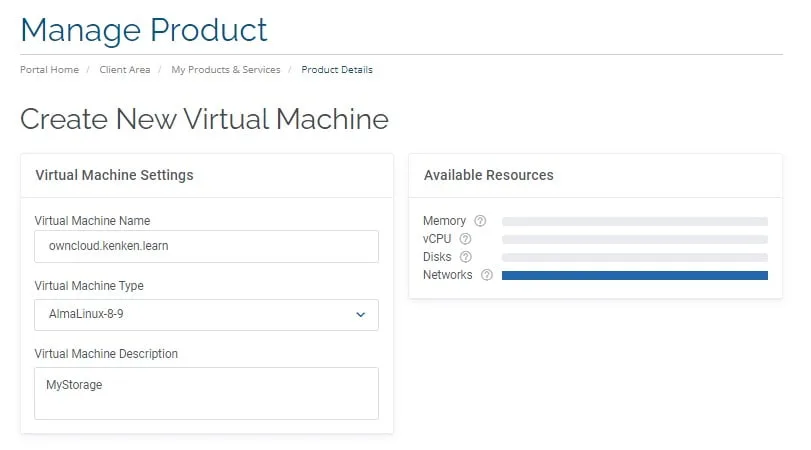Click inside the MyStorage description textarea
This screenshot has height=450, width=811.
point(206,393)
